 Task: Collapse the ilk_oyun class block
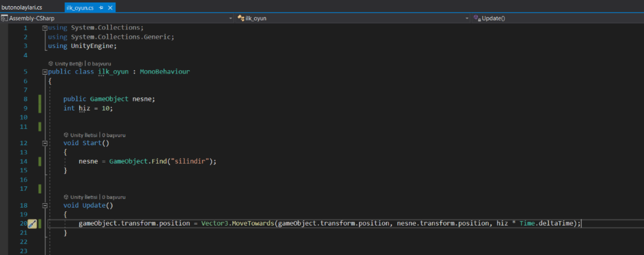tap(45, 72)
